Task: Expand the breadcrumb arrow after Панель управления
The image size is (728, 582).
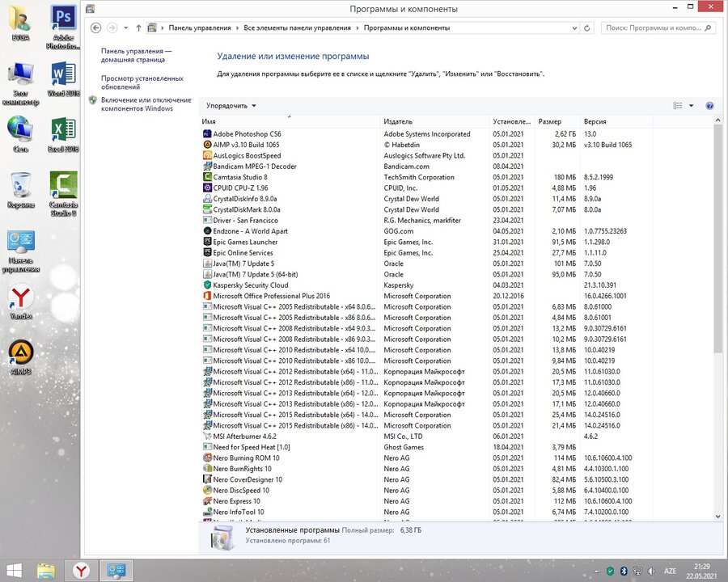Action: pos(237,27)
